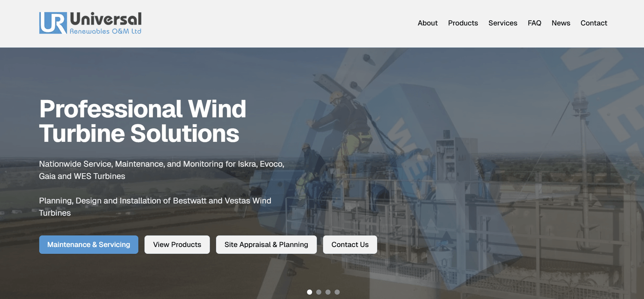Image resolution: width=644 pixels, height=299 pixels.
Task: Click the Maintenance & Servicing button
Action: (x=88, y=244)
